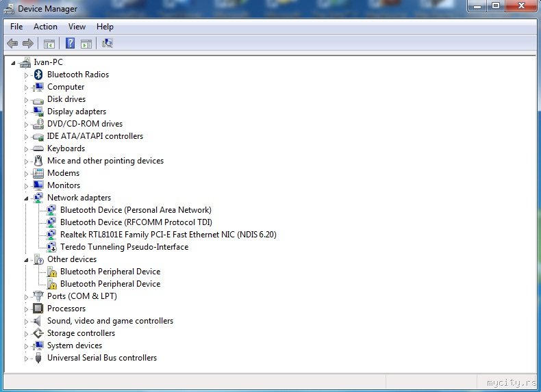Expand the Bluetooth Radios node
The height and width of the screenshot is (392, 541).
tap(26, 75)
